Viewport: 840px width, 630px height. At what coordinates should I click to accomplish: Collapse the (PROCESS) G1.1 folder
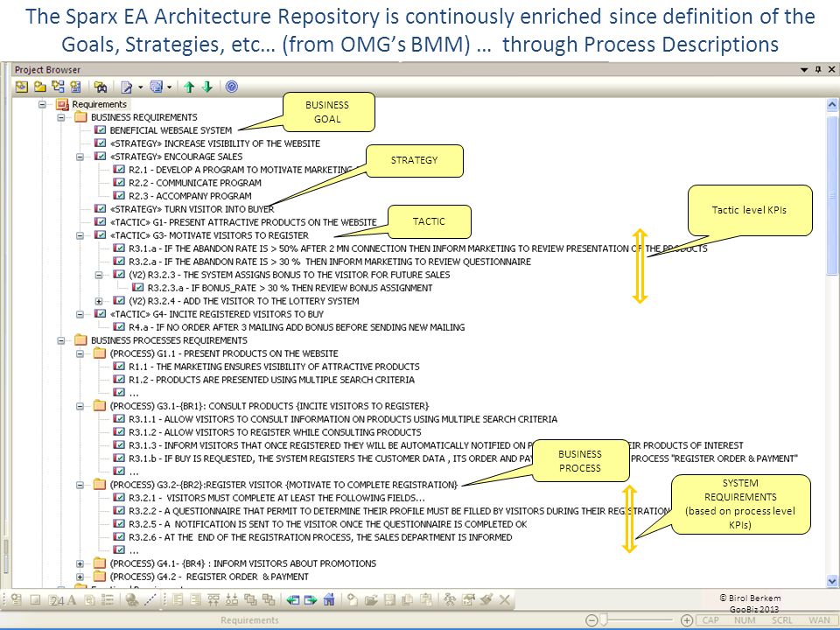[80, 353]
